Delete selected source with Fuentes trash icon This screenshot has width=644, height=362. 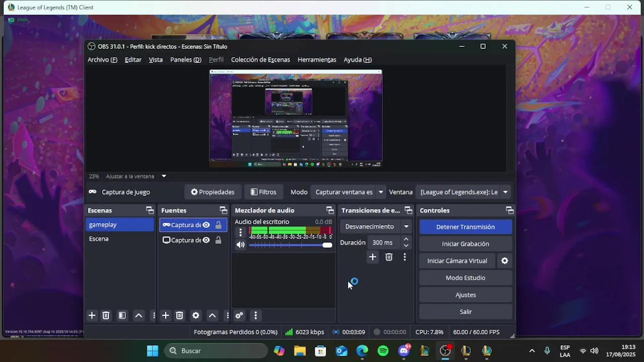click(179, 315)
